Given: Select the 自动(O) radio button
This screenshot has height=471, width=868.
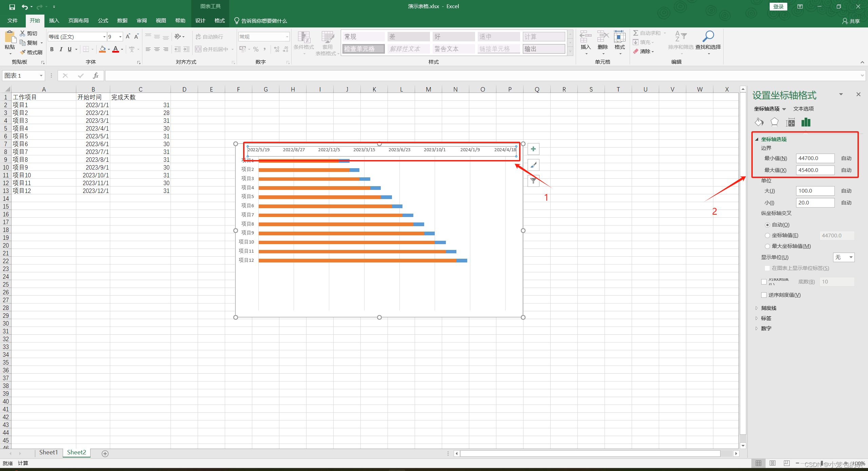Looking at the screenshot, I should pyautogui.click(x=767, y=224).
